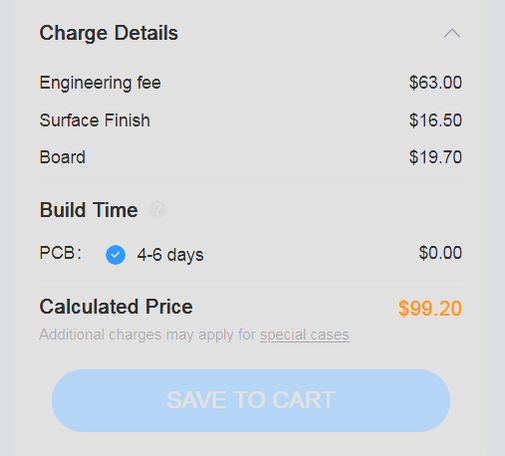This screenshot has width=505, height=456.
Task: Click the PCB: build time label
Action: pos(60,253)
